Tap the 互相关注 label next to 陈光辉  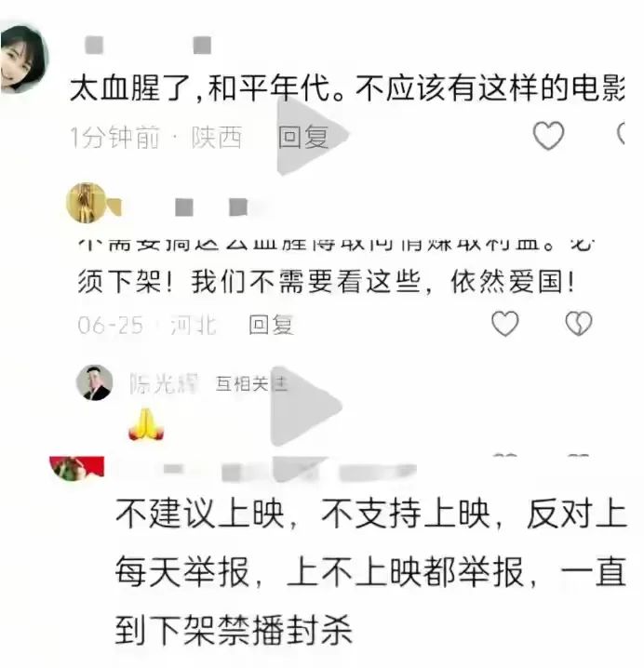(x=251, y=383)
